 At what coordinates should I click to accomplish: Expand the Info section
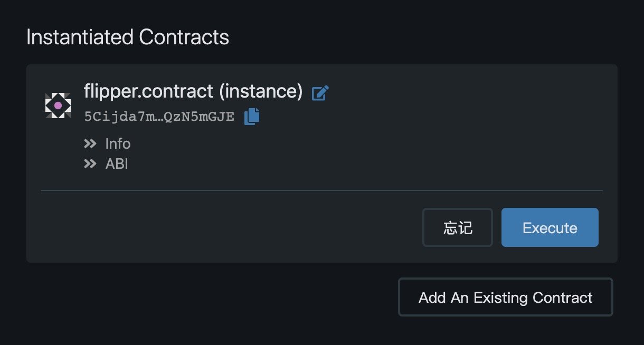tap(118, 144)
